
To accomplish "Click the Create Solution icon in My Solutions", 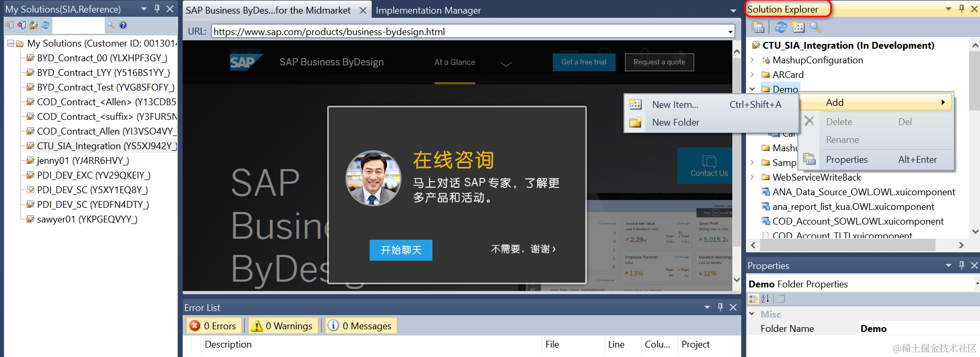I will (34, 25).
